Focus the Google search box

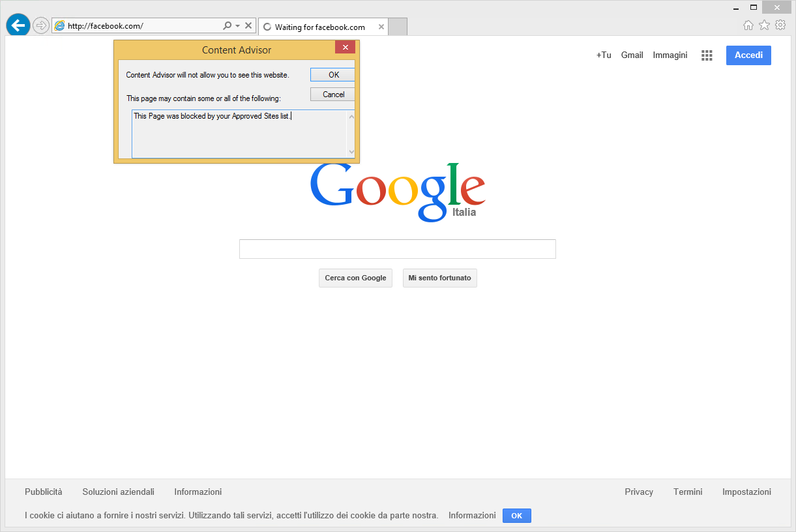pyautogui.click(x=398, y=249)
